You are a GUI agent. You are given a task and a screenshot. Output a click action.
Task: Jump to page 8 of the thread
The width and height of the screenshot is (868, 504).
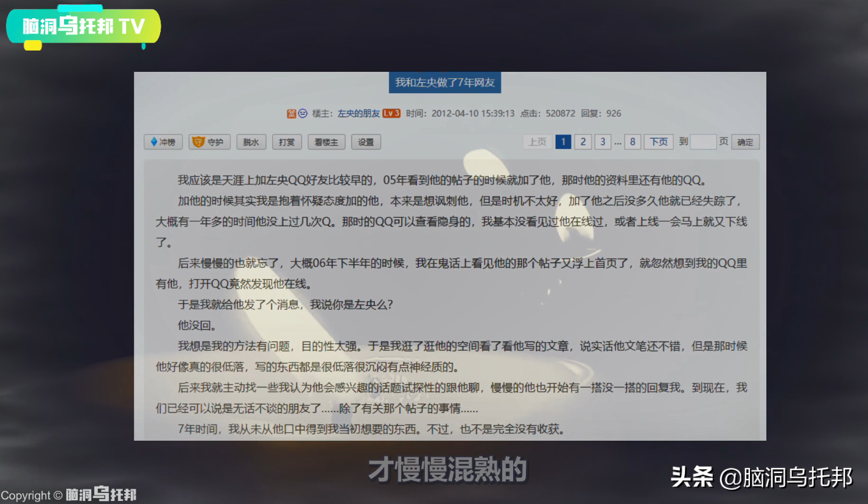[x=632, y=142]
